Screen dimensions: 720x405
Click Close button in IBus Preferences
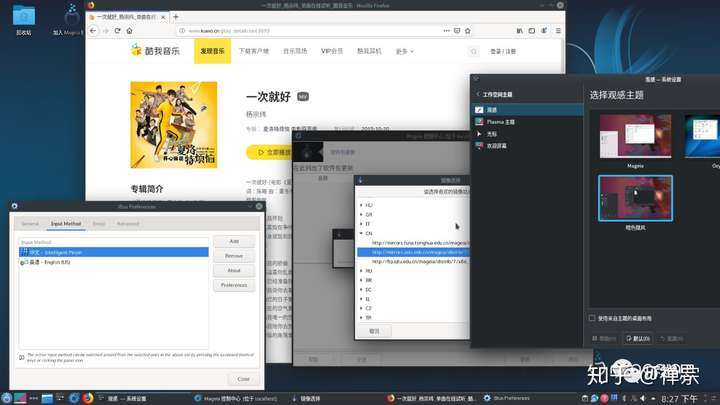coord(243,379)
